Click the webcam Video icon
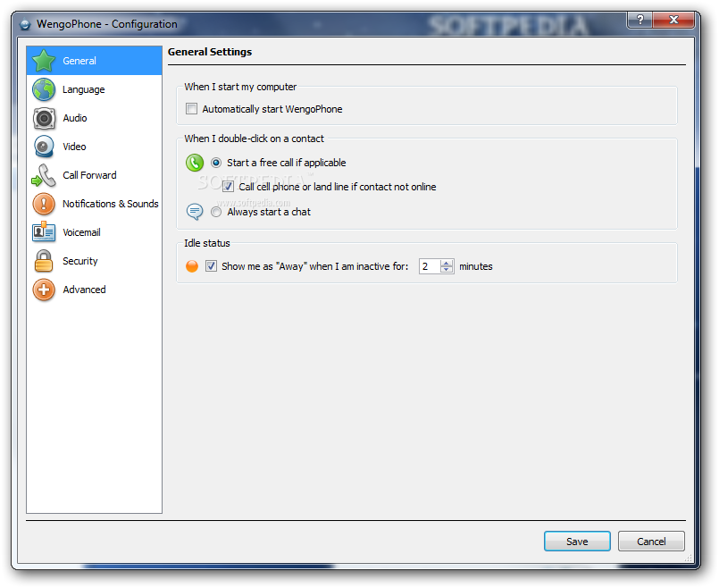The image size is (719, 588). click(44, 147)
